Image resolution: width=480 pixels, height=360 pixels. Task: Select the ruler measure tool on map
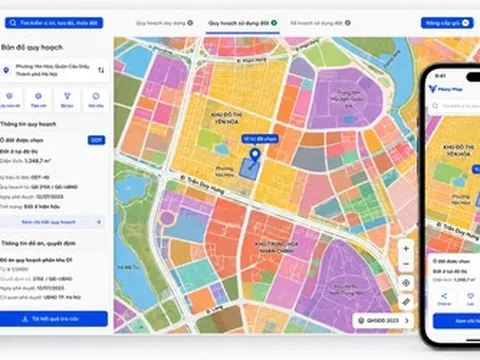406,302
